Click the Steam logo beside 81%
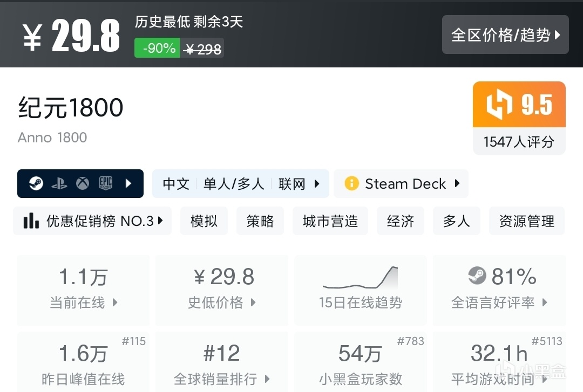583x392 pixels. [477, 277]
